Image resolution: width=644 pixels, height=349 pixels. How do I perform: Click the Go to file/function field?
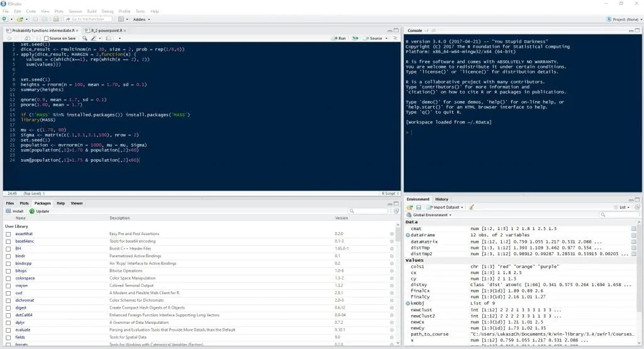pyautogui.click(x=87, y=19)
